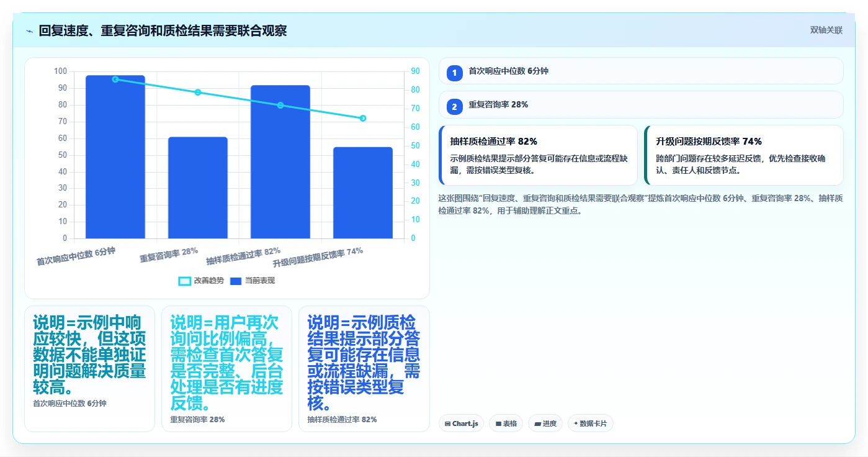Viewport: 868px width, 457px height.
Task: Click the bar for 升级问题按期反馈率 74%
Action: pos(363,192)
